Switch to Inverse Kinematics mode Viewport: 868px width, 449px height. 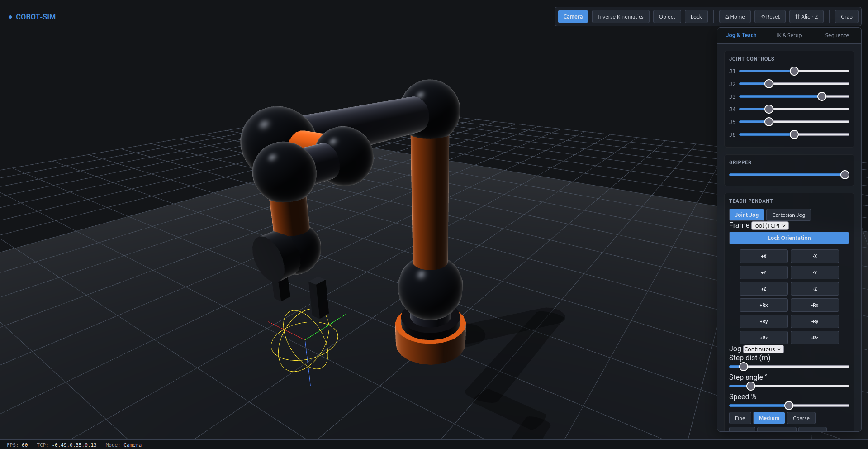[x=621, y=17]
